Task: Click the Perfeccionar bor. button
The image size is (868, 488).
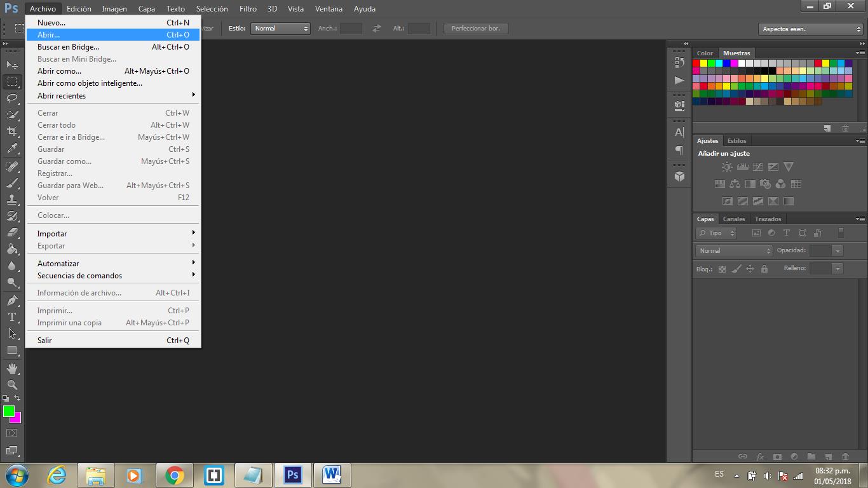Action: (x=476, y=29)
